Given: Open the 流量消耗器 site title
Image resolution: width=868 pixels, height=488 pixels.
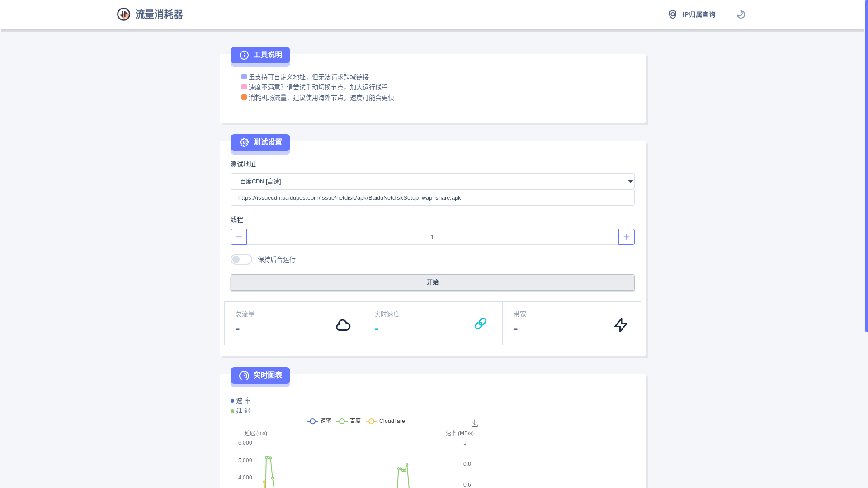Looking at the screenshot, I should click(159, 14).
